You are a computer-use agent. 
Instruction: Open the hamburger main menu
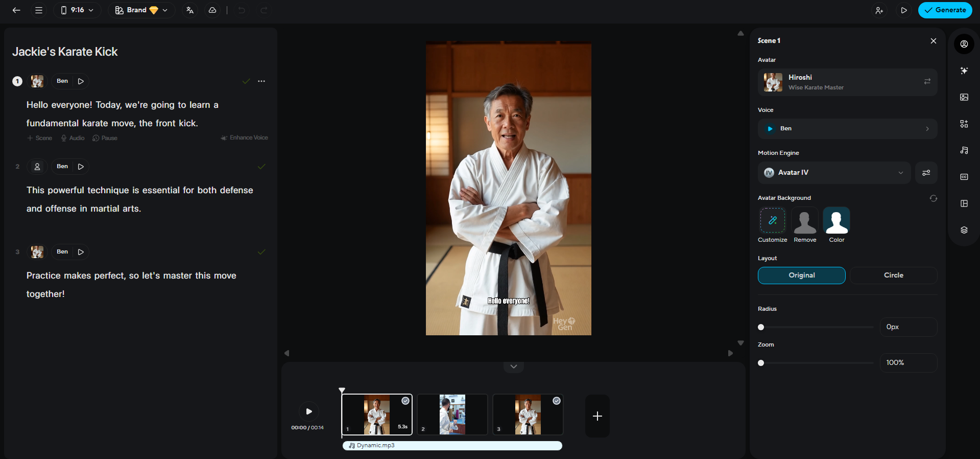39,10
